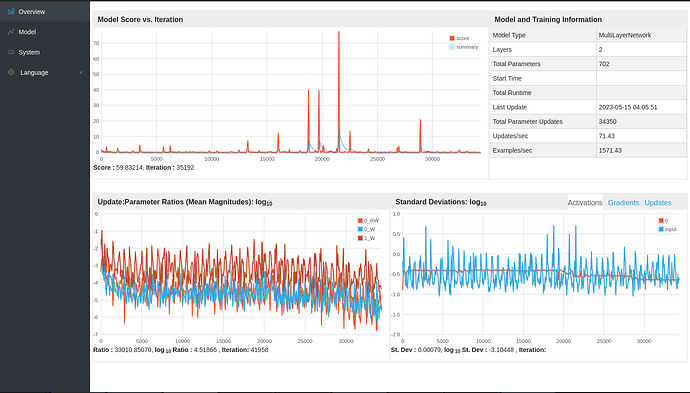Select the Overview item in sidebar

[x=44, y=11]
